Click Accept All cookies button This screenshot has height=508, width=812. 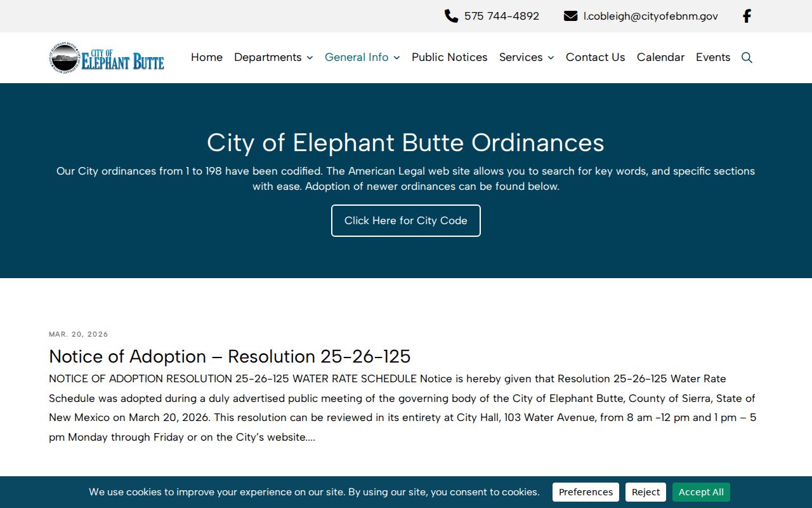point(701,492)
